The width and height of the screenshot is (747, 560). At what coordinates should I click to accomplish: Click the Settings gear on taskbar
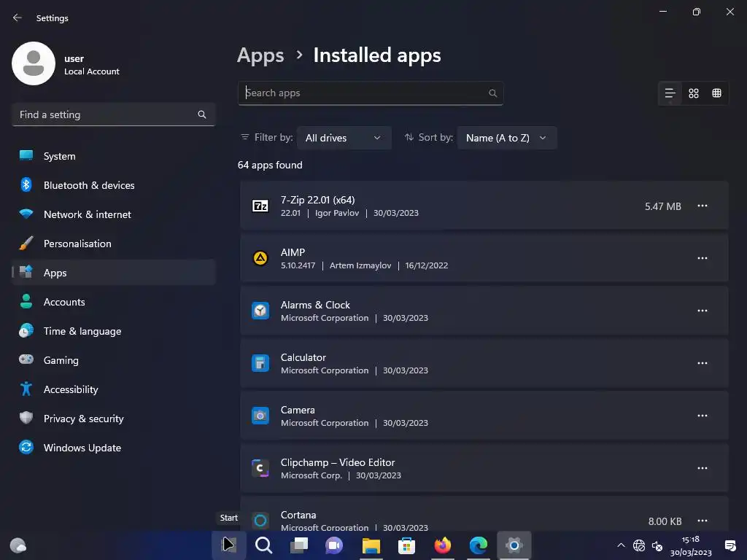click(x=514, y=545)
